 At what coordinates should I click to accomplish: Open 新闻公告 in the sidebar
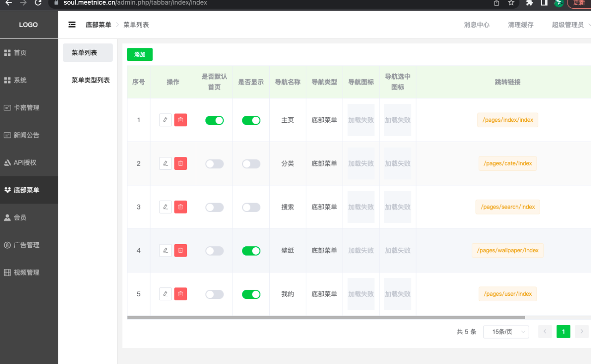pos(29,135)
